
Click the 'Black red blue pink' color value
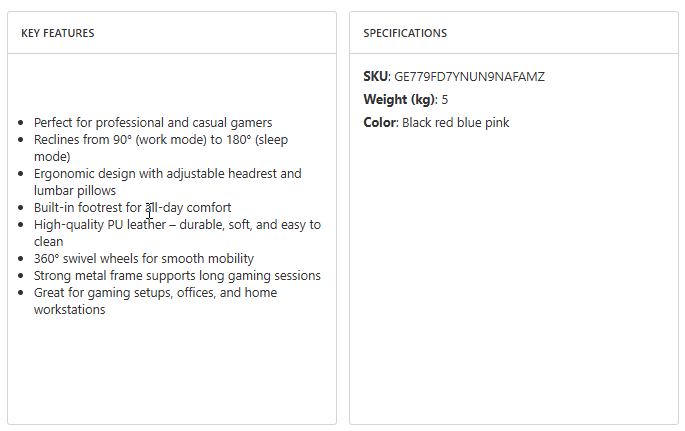(455, 123)
